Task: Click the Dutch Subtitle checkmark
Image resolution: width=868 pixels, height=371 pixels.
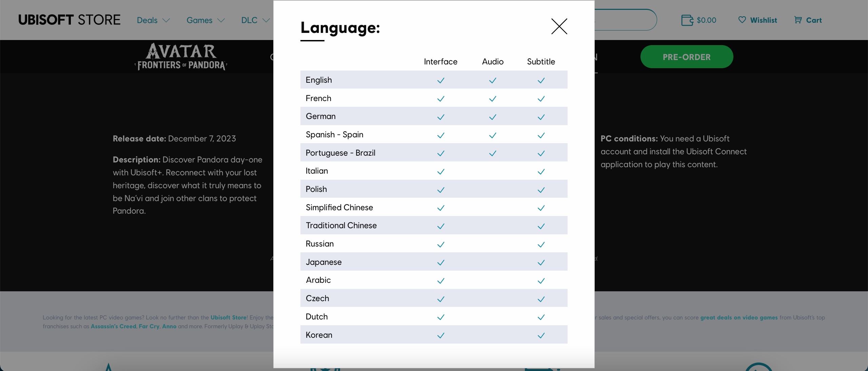Action: click(541, 317)
